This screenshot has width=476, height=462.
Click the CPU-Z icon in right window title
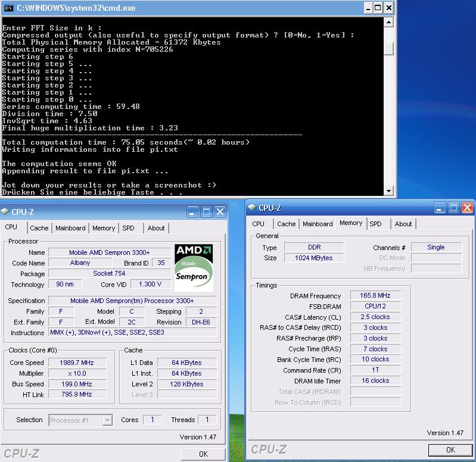click(252, 208)
